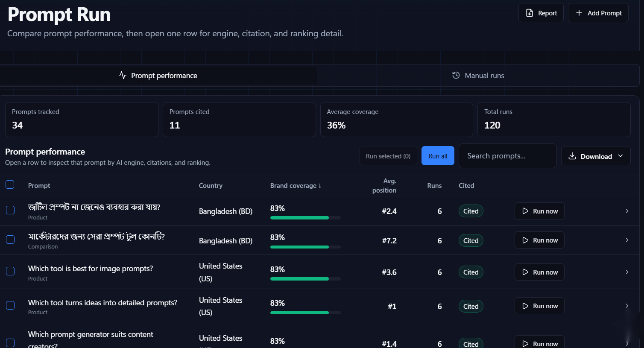Check the first Bangladesh Product prompt row

point(10,210)
